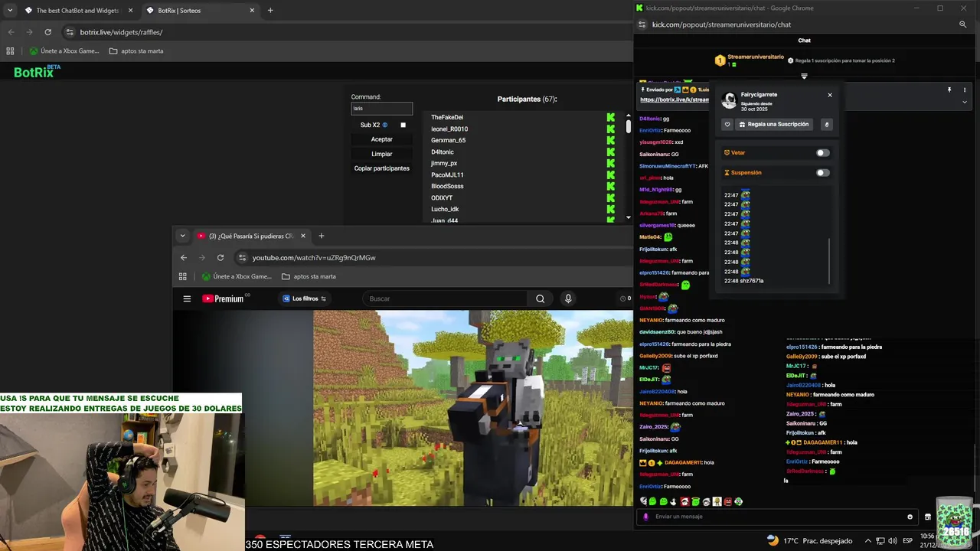Click botrix.live address bar
This screenshot has height=551, width=980.
(345, 32)
